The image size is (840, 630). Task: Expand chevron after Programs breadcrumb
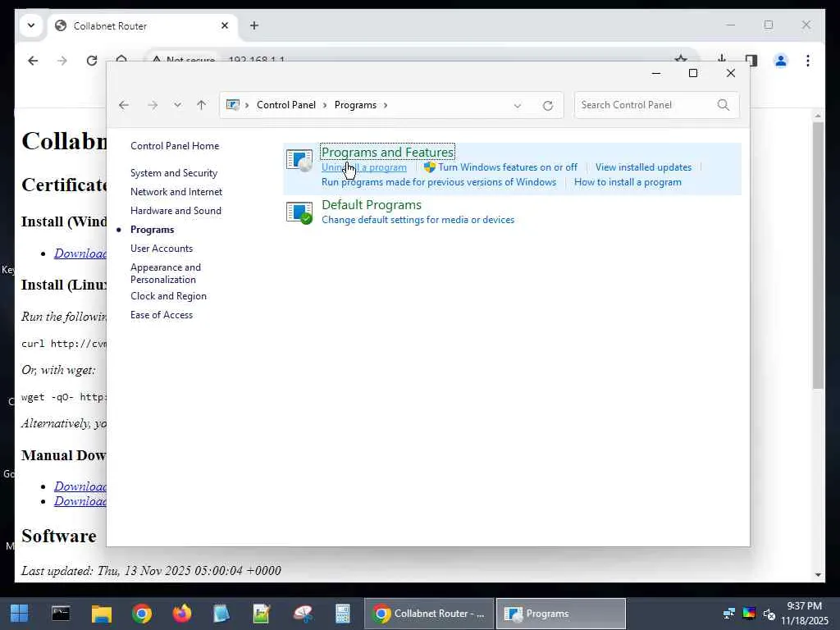coord(386,105)
